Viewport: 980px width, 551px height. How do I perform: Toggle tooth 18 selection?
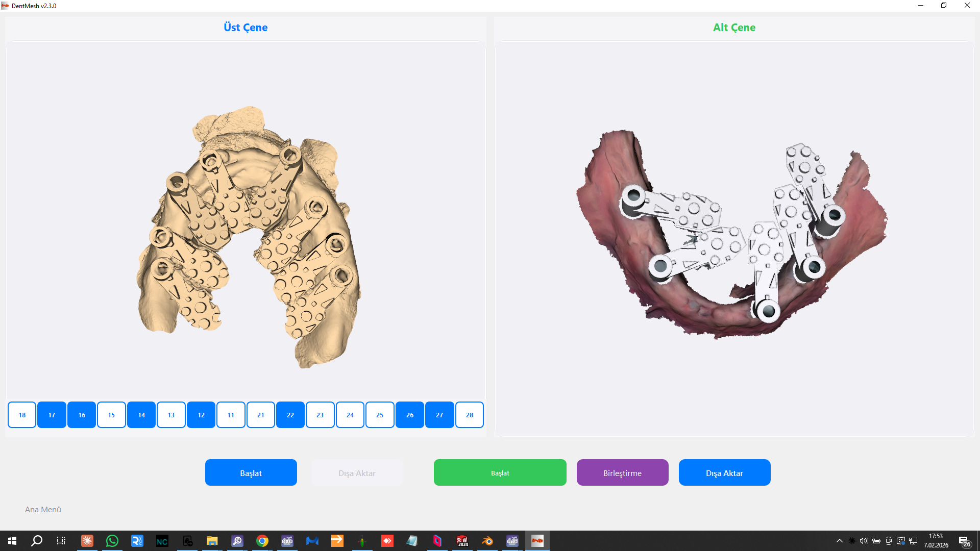click(22, 415)
